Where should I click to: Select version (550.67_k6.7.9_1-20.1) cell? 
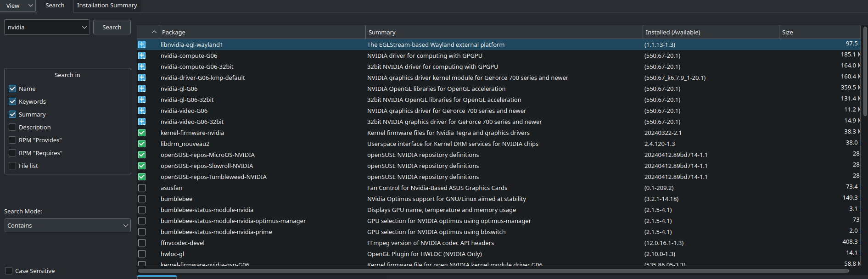click(675, 78)
